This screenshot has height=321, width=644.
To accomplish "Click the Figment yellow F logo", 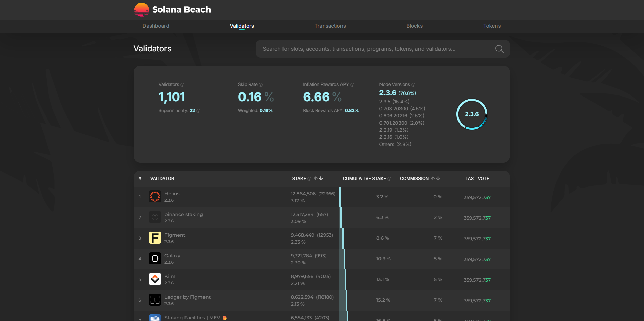I will tap(155, 238).
